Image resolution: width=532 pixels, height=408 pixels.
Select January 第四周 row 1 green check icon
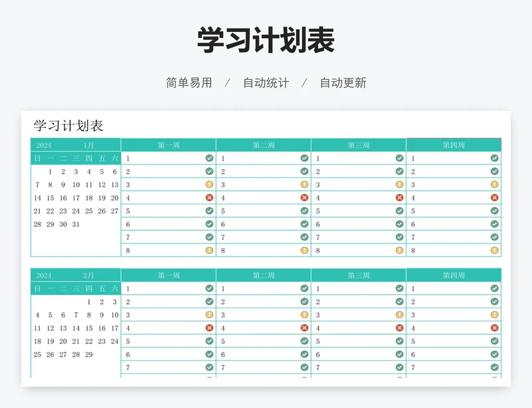click(494, 158)
